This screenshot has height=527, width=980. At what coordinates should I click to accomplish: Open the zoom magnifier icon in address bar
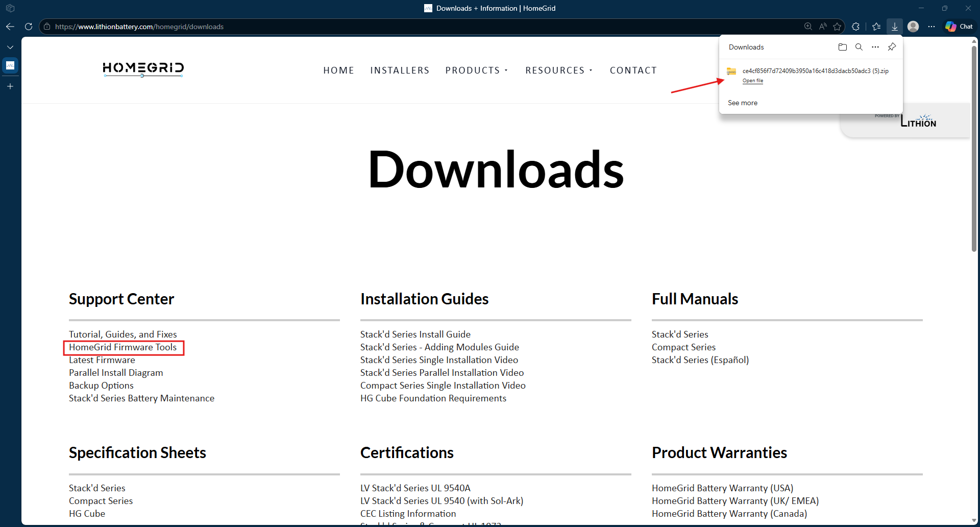808,27
